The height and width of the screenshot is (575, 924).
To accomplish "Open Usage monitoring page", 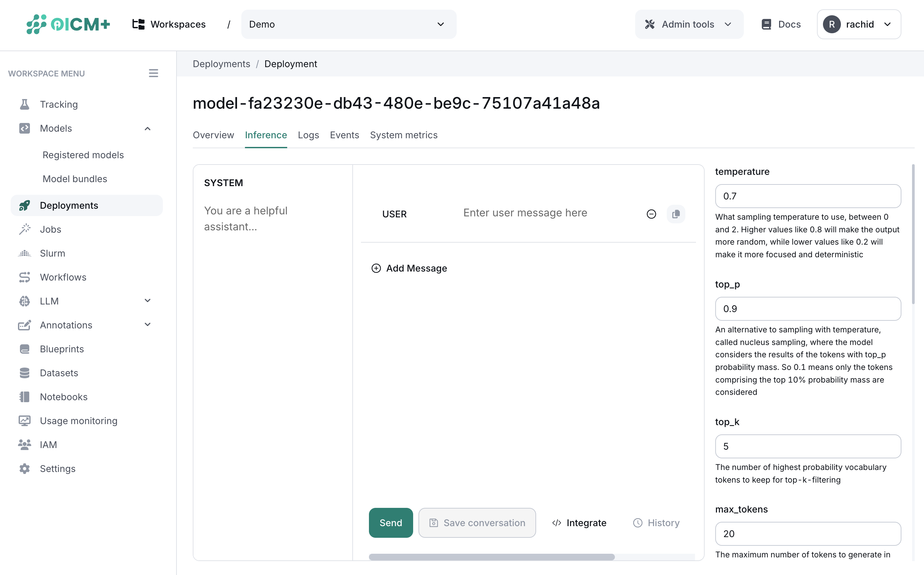I will pos(78,420).
